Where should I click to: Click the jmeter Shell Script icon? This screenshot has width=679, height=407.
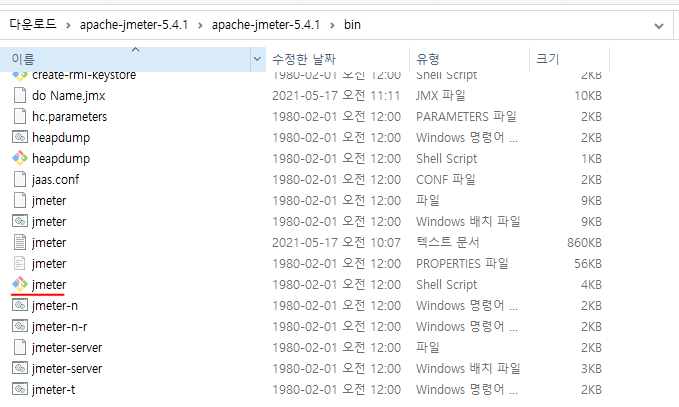(20, 284)
